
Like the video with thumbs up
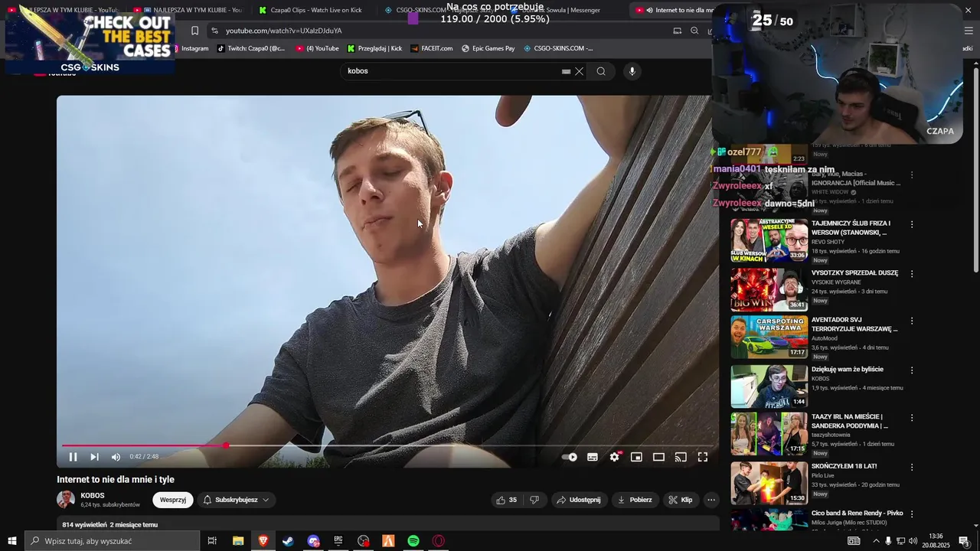[x=507, y=500]
